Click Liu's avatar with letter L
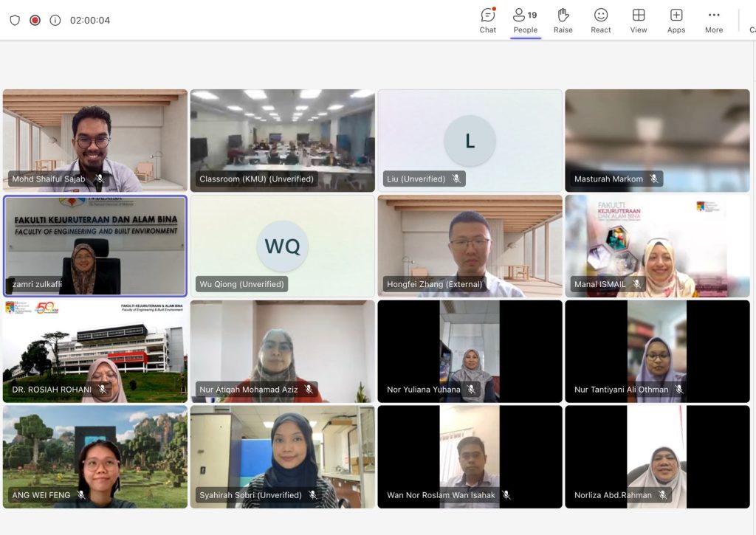This screenshot has width=756, height=535. pos(470,141)
